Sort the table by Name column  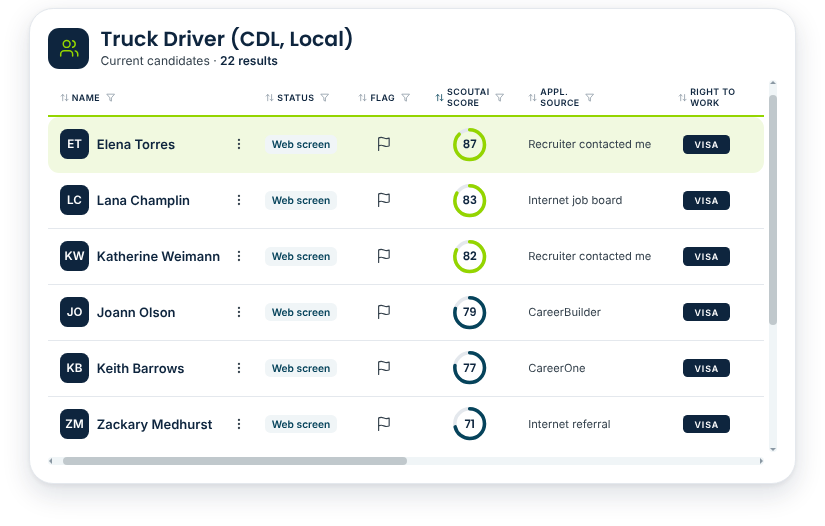click(x=64, y=98)
